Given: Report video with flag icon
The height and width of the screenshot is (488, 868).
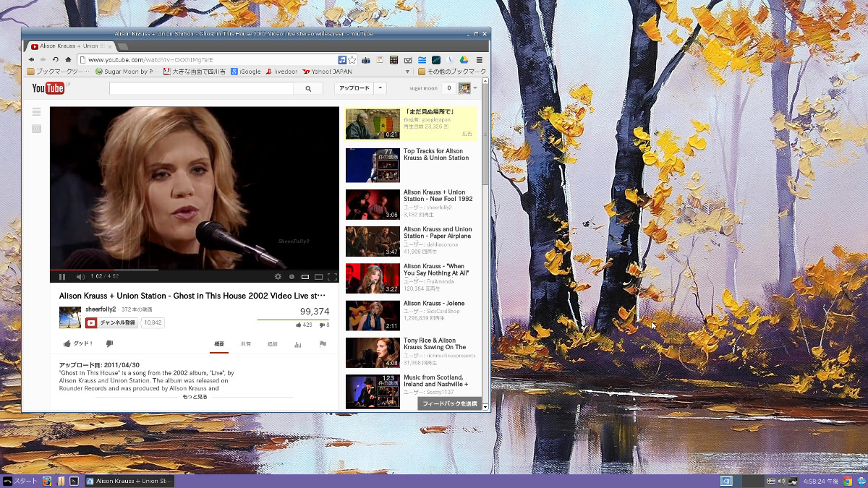Looking at the screenshot, I should pos(323,344).
